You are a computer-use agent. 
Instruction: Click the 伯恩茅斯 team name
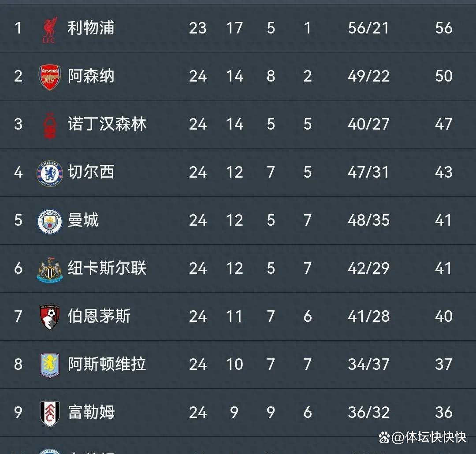point(99,316)
